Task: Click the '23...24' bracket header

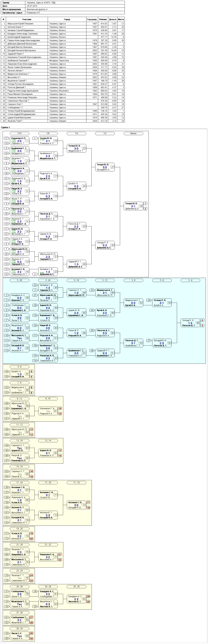Action: pos(19,571)
